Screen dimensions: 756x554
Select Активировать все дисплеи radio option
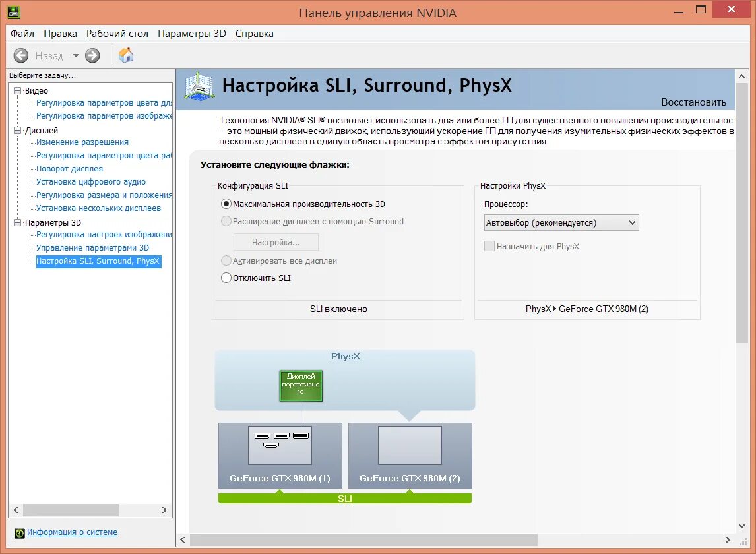(226, 261)
